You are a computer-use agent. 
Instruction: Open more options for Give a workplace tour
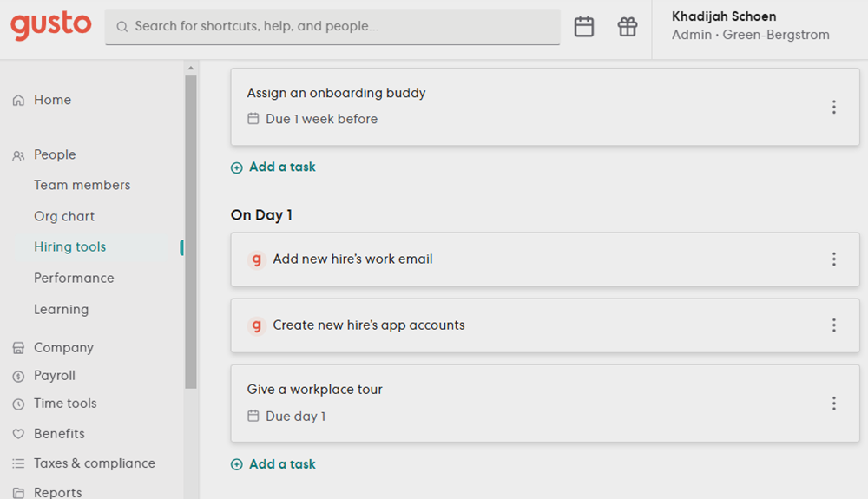833,404
